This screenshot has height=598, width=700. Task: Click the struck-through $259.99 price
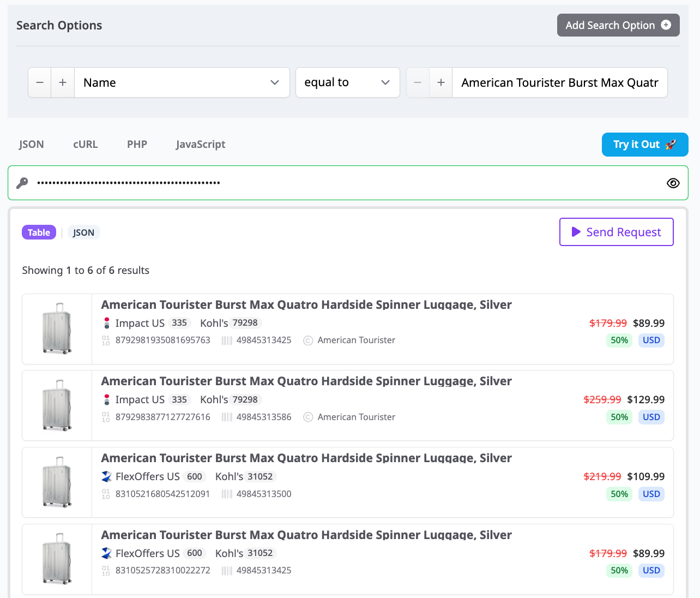click(x=602, y=399)
